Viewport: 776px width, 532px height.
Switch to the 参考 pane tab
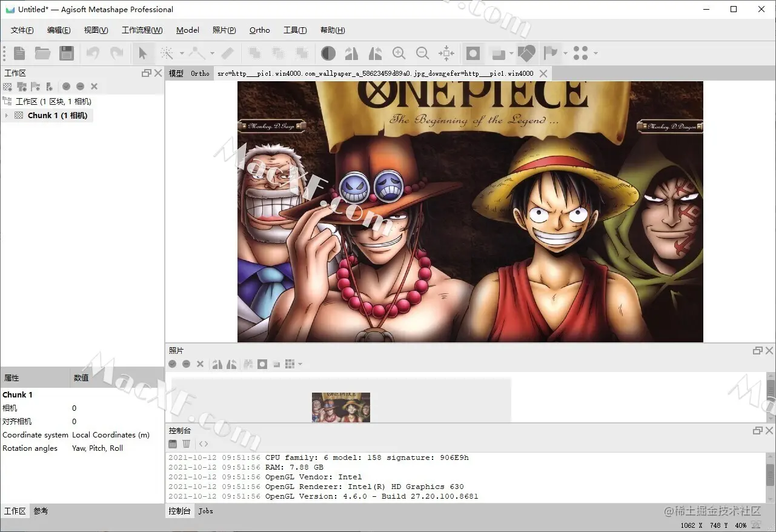pos(41,511)
